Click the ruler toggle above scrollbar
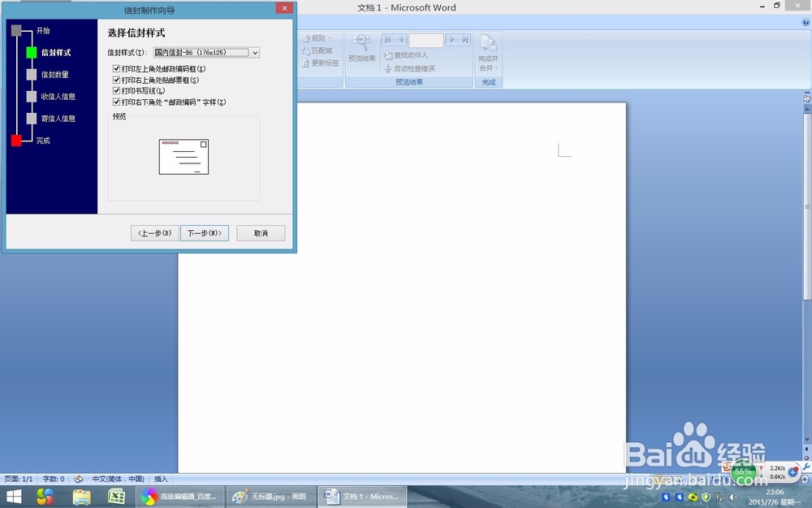Screen dimensions: 812x508 point(807,98)
